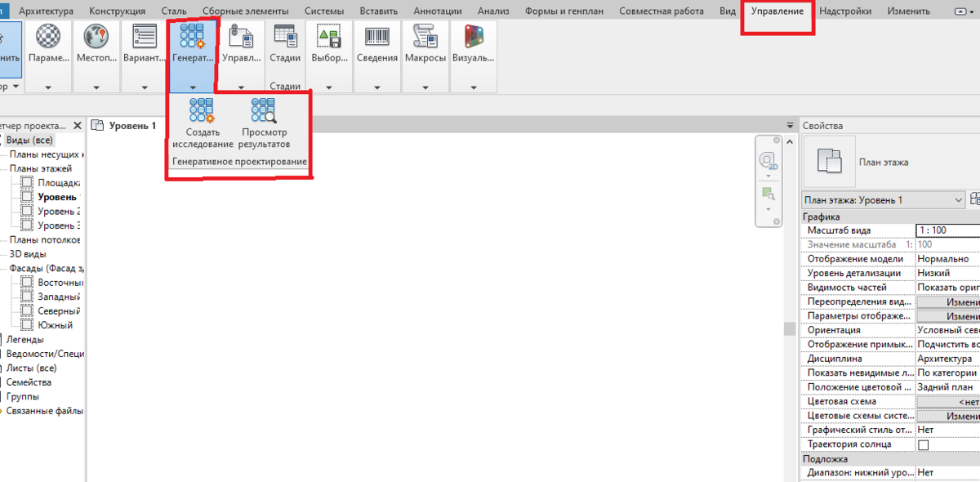Viewport: 980px width, 482px height.
Task: Expand the Макросы panel dropdown arrow
Action: 425,87
